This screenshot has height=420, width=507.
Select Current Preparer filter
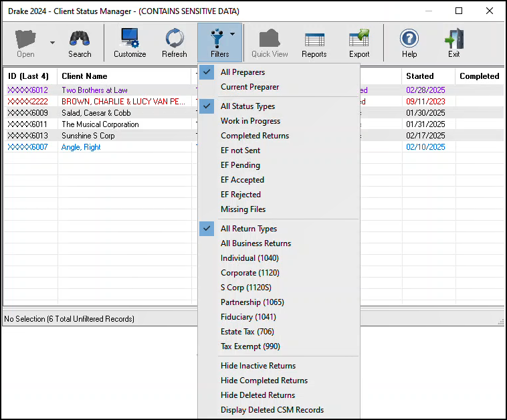pyautogui.click(x=279, y=87)
